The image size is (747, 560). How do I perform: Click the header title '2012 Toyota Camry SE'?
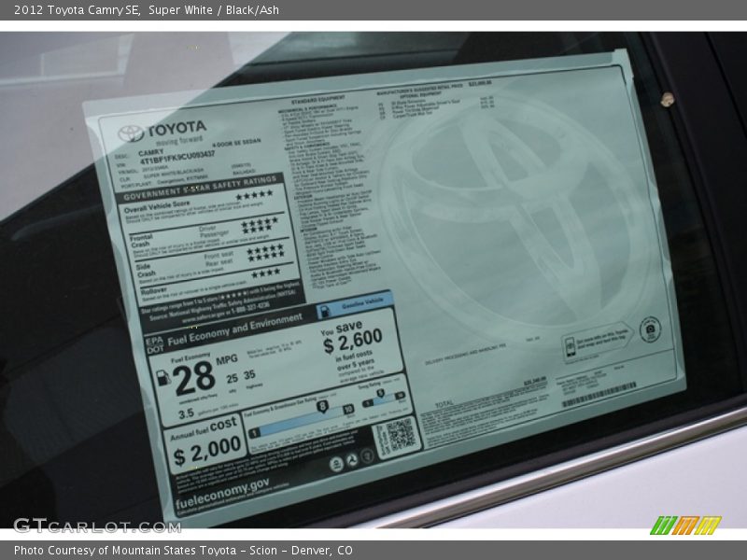click(x=77, y=10)
